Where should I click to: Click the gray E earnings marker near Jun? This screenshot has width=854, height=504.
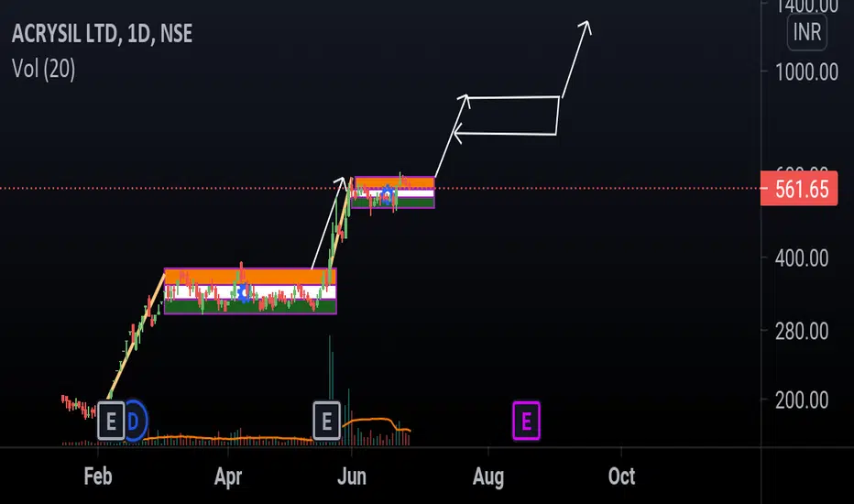(x=327, y=420)
